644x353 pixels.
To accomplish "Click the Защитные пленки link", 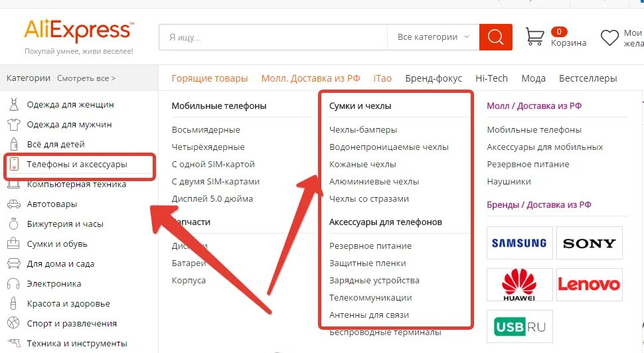I will point(367,263).
